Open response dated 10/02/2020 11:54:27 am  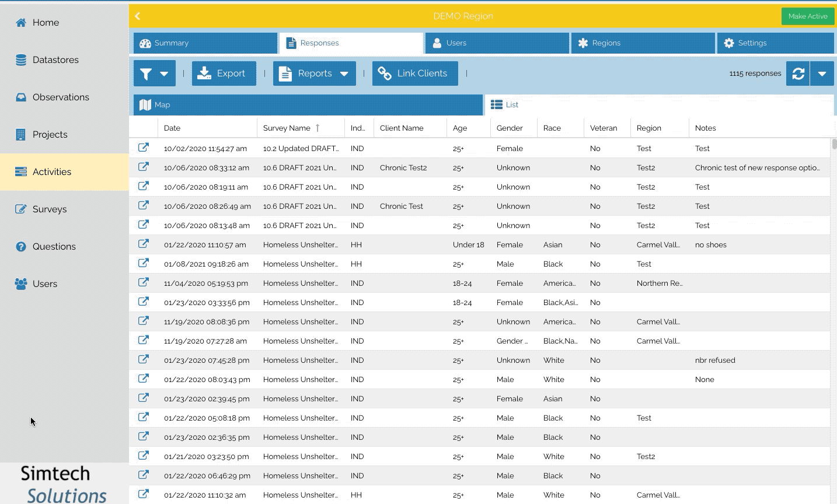143,148
